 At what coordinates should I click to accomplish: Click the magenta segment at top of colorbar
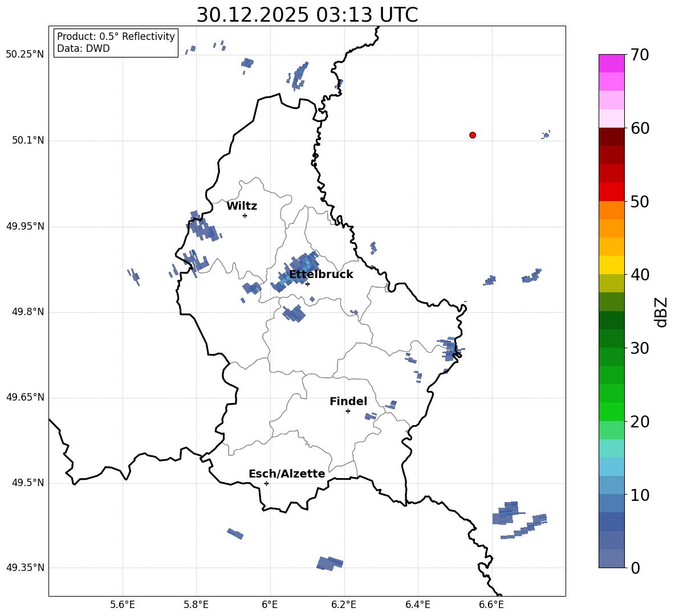coord(612,64)
